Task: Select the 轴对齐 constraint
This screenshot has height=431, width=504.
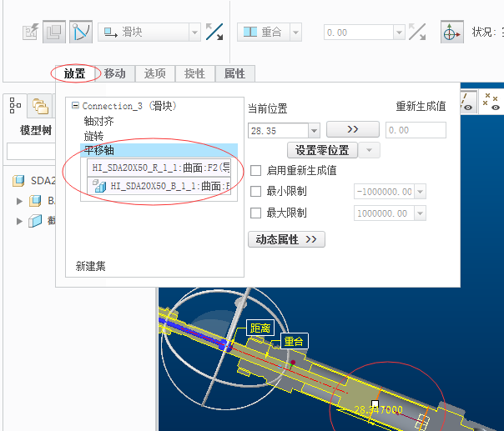Action: 98,121
